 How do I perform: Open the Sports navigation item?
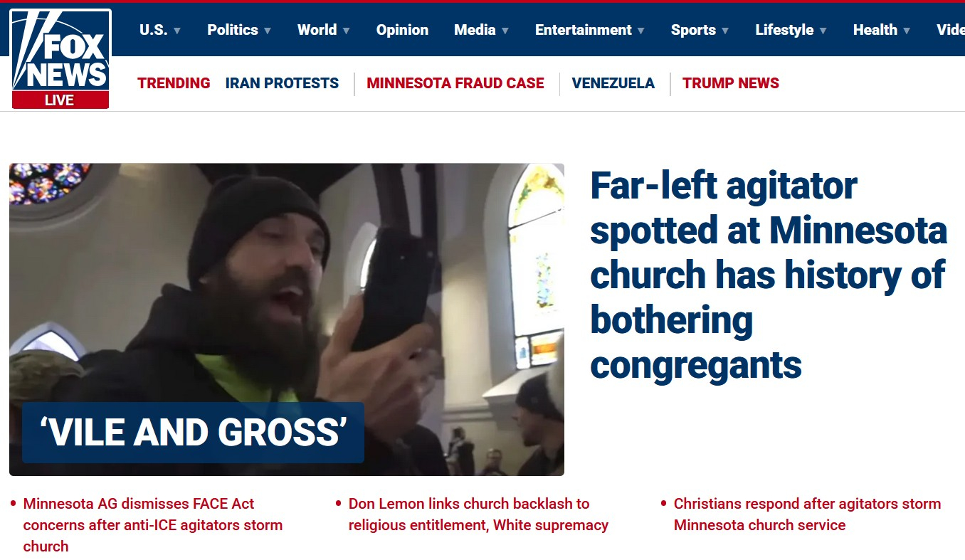(x=693, y=30)
